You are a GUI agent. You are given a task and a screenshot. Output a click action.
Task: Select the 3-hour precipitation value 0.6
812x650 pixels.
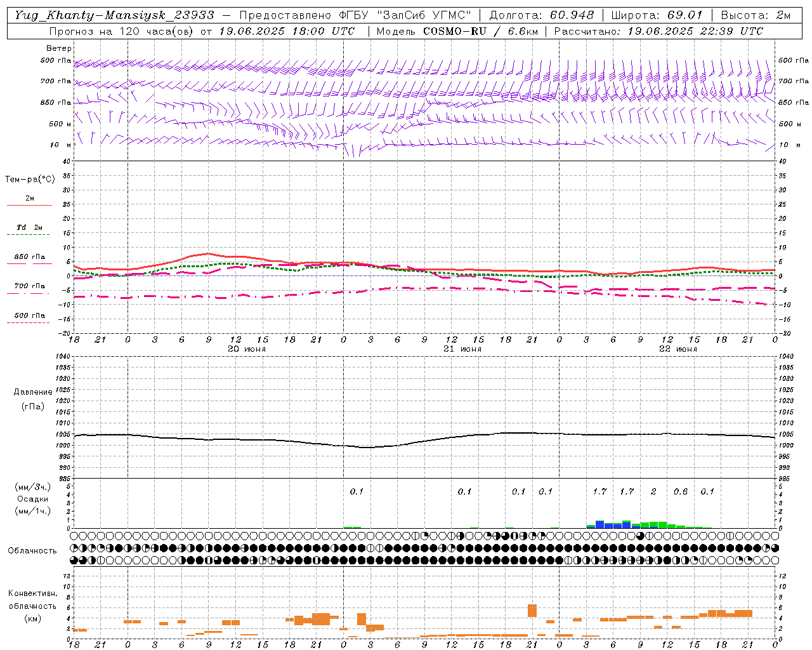coord(681,491)
